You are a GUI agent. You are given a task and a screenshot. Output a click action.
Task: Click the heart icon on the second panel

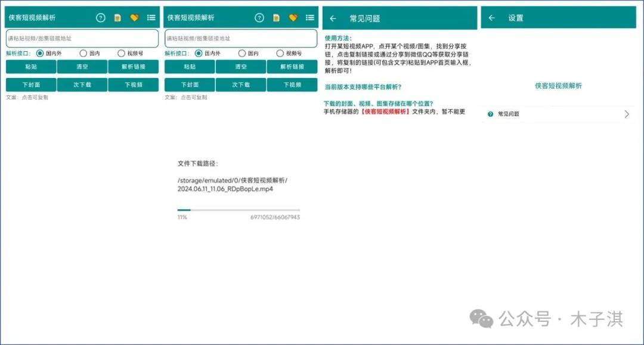click(293, 18)
